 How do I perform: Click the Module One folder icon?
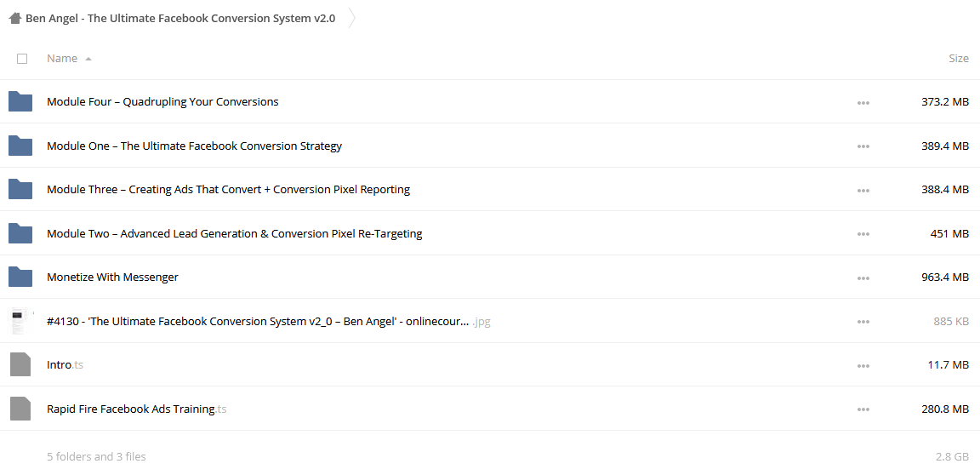(x=20, y=145)
